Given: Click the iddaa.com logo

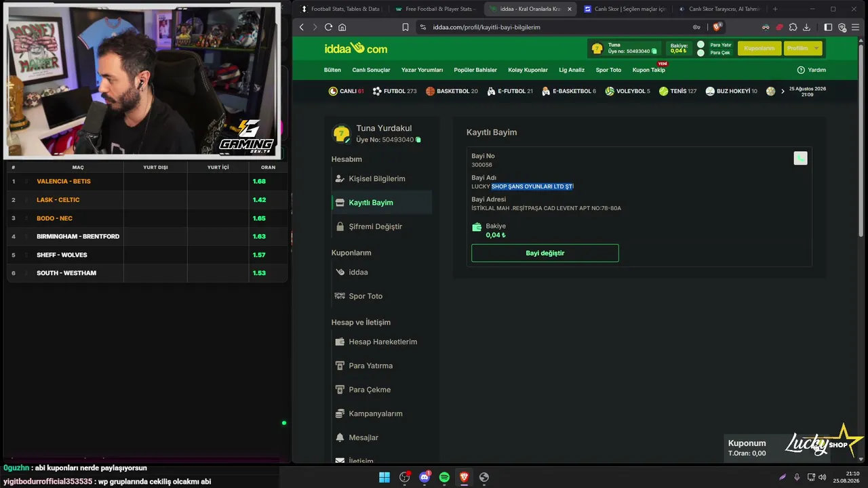Looking at the screenshot, I should 355,48.
